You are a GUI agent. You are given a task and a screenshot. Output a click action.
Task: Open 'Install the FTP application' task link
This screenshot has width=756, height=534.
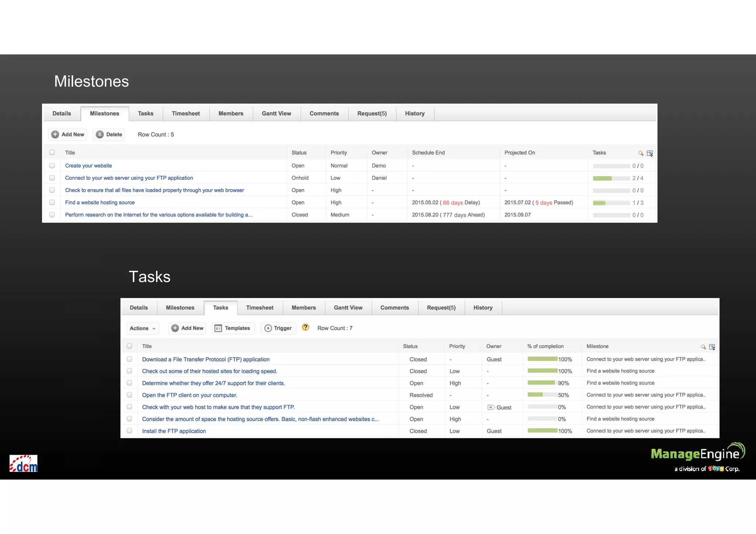[x=174, y=431]
